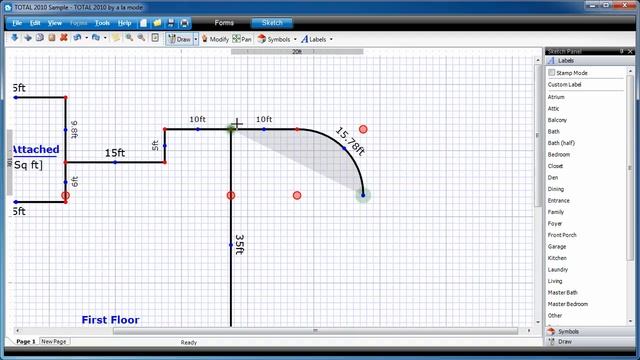640x360 pixels.
Task: Choose Custom Label in the labels list
Action: click(564, 84)
